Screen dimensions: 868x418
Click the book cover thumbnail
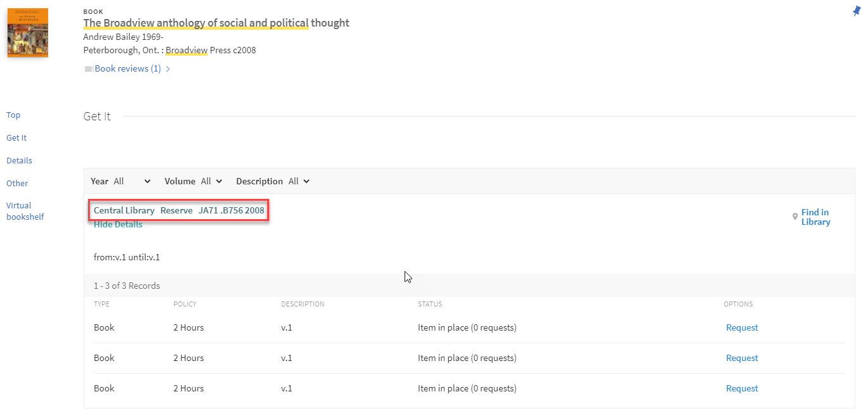tap(27, 32)
